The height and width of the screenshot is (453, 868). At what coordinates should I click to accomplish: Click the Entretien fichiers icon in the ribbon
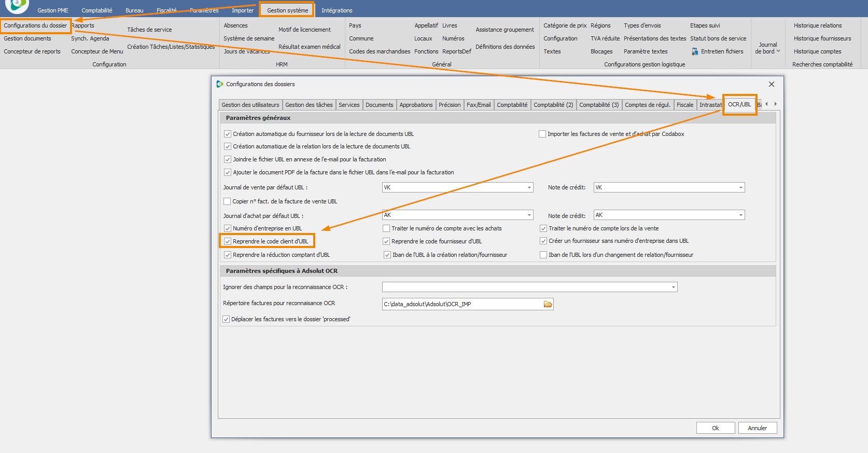695,52
